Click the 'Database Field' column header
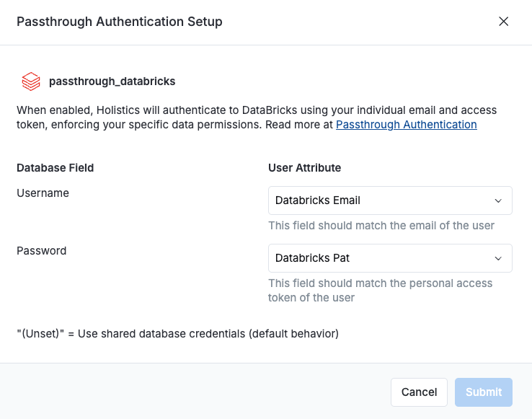Screen dimensions: 532x419 (56, 168)
